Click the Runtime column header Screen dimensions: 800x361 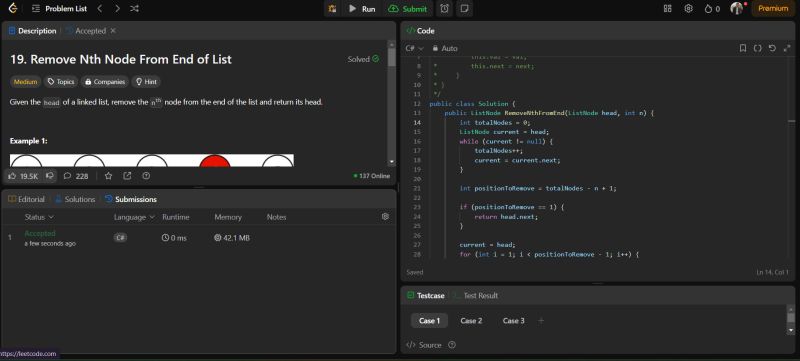(x=176, y=217)
